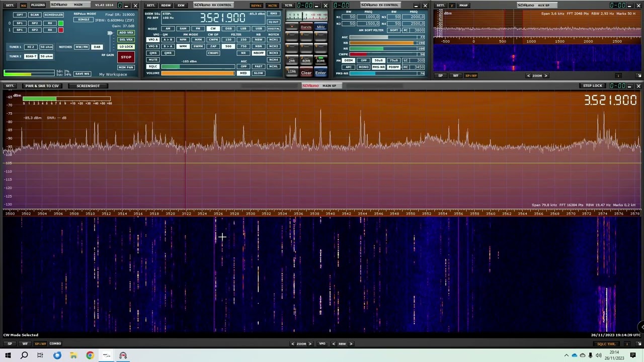The width and height of the screenshot is (644, 362).
Task: Click the Aux SP zoom-out arrow
Action: tap(528, 76)
